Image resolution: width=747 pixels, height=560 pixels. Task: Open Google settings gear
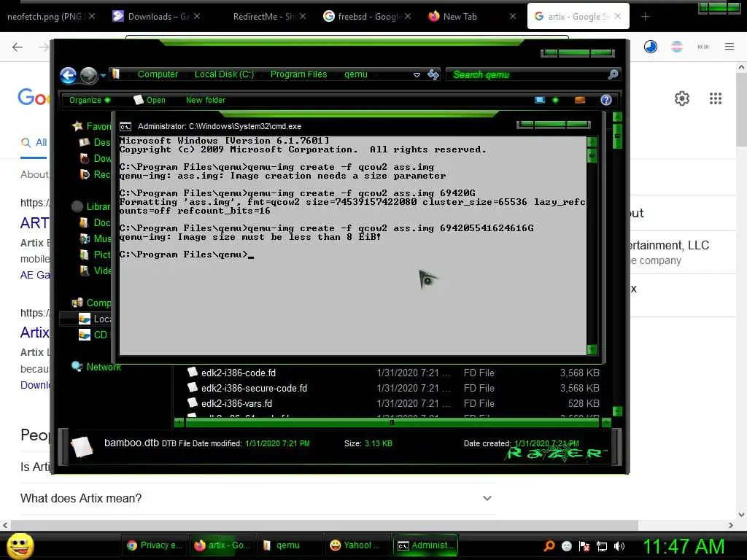[x=682, y=98]
